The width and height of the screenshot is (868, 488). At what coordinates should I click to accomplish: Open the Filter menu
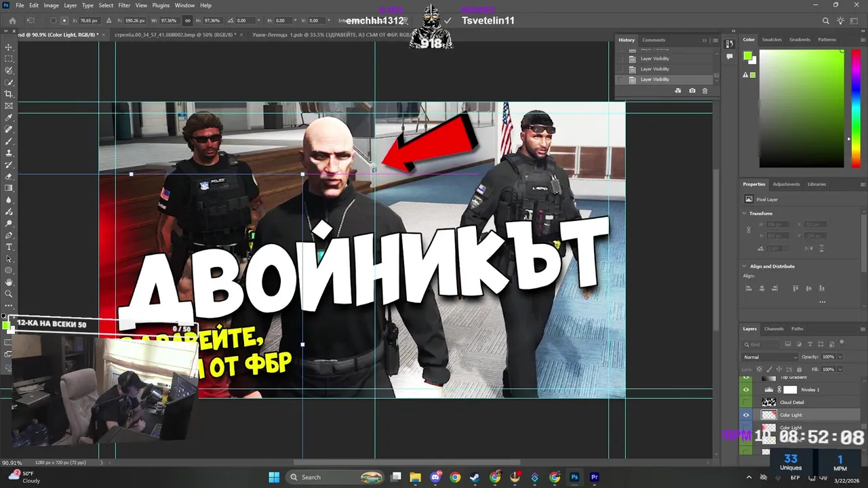tap(124, 5)
